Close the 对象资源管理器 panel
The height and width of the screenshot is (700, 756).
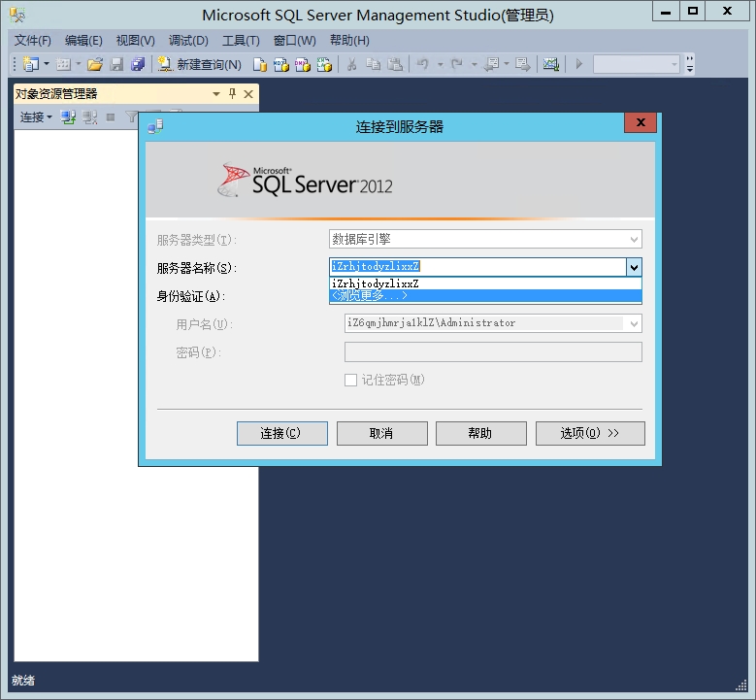pos(248,94)
